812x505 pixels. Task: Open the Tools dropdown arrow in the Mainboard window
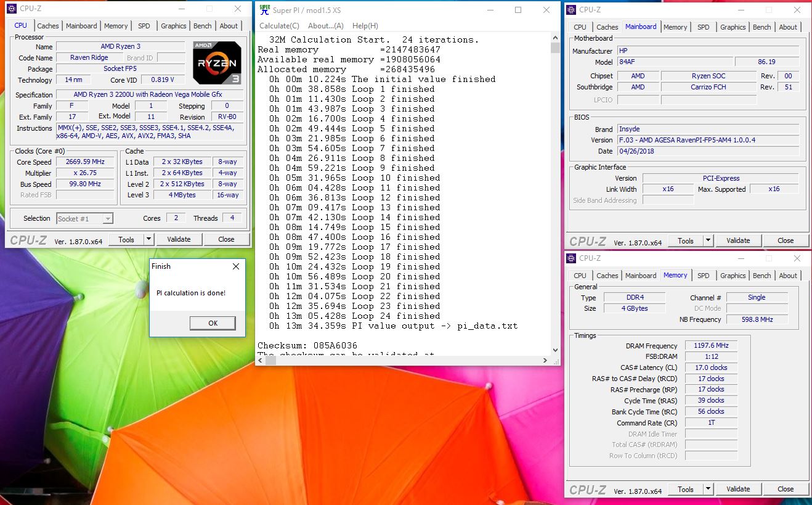pos(708,241)
